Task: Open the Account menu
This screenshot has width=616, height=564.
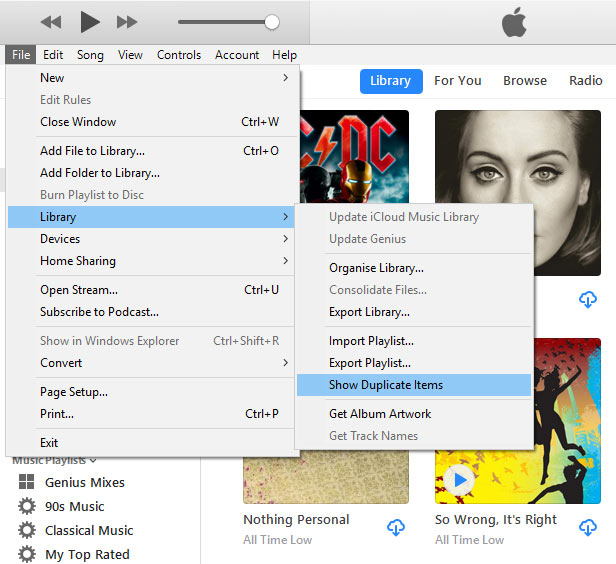Action: coord(237,55)
